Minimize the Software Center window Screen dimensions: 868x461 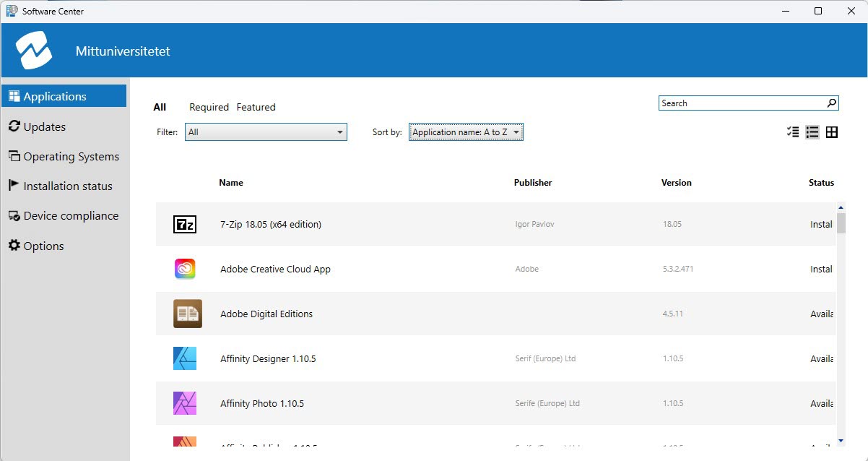tap(785, 11)
